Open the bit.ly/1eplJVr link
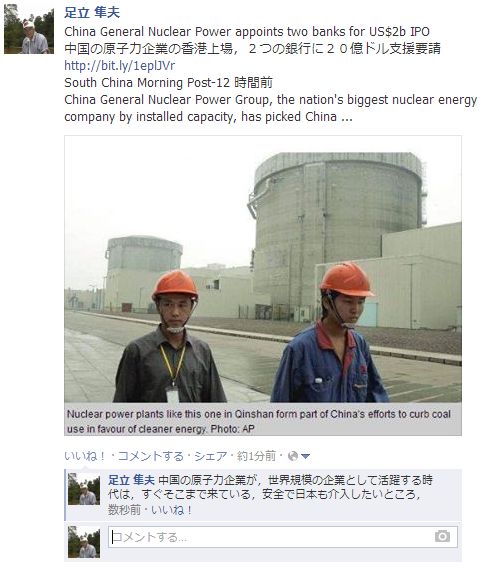The image size is (485, 572). click(120, 66)
